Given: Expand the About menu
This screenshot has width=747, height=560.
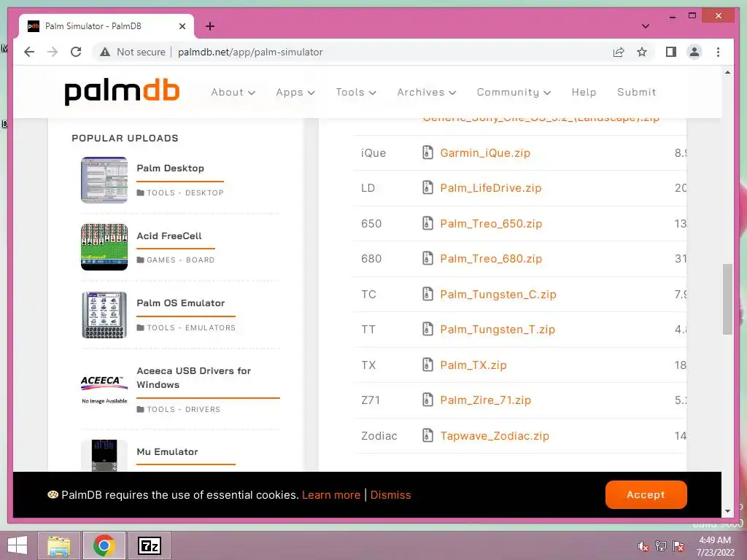Looking at the screenshot, I should pyautogui.click(x=233, y=92).
